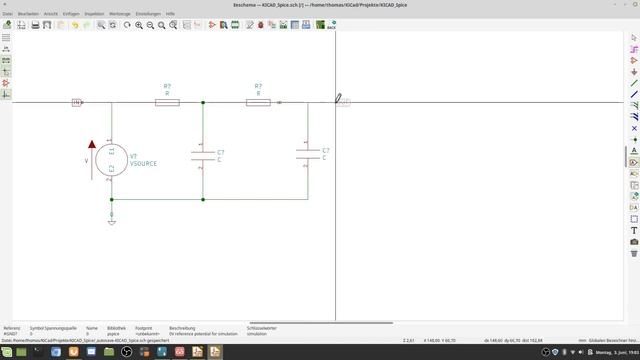The height and width of the screenshot is (360, 640).
Task: Open the Datei menu
Action: tap(7, 14)
